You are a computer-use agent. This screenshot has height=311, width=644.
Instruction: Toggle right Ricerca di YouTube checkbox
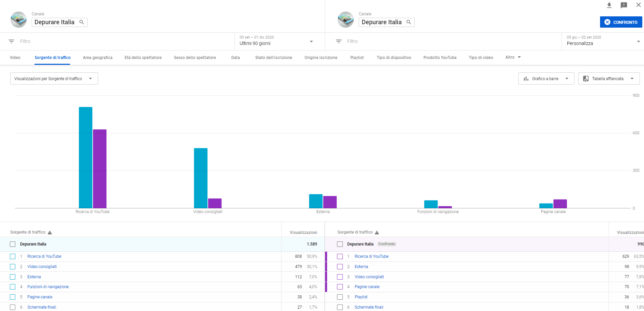point(340,256)
